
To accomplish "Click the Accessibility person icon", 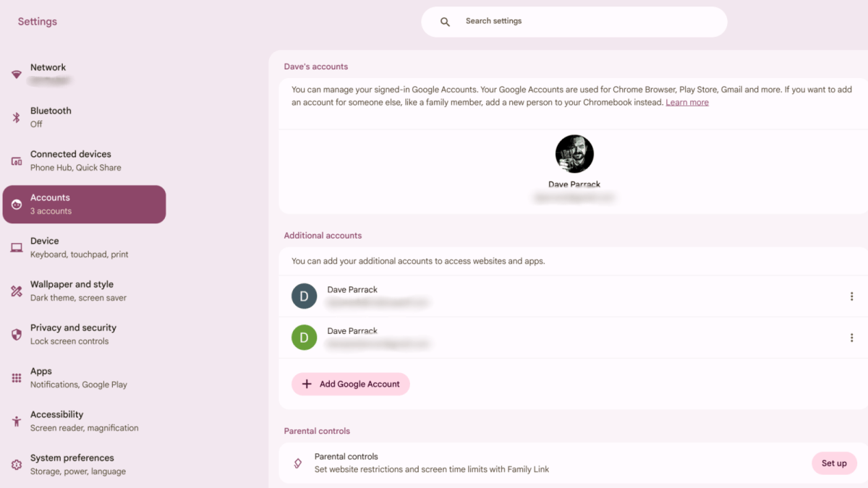I will tap(17, 421).
